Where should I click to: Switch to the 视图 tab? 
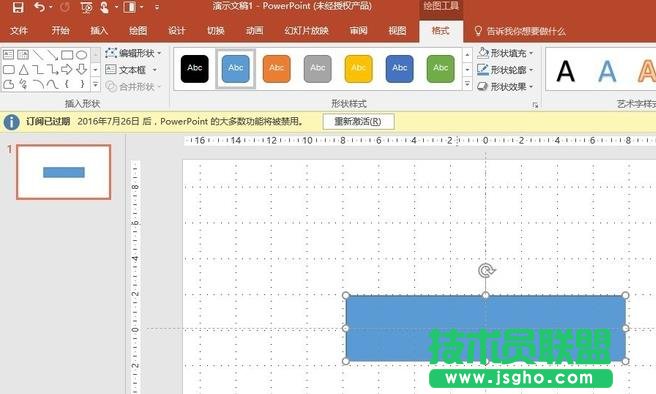pos(397,31)
